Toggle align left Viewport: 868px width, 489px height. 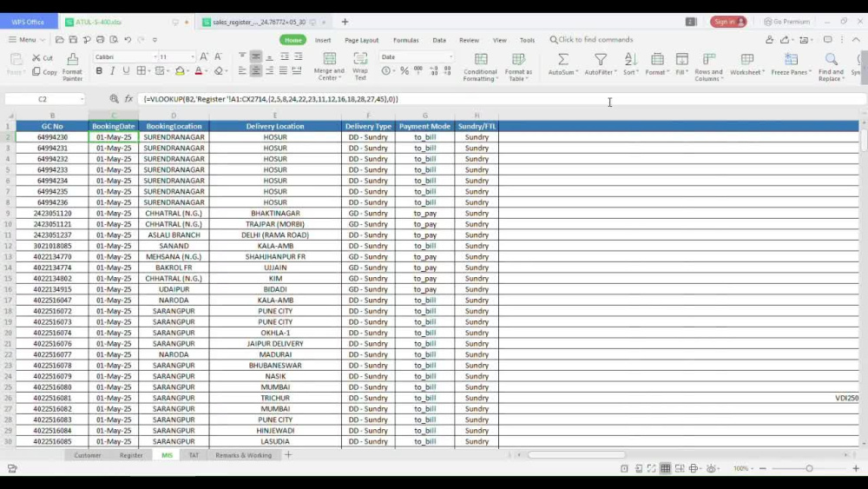pos(242,71)
